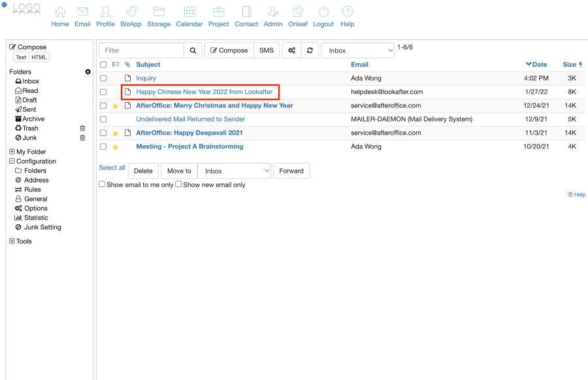Open the Onleaf icon
This screenshot has height=380, width=588.
[x=297, y=12]
